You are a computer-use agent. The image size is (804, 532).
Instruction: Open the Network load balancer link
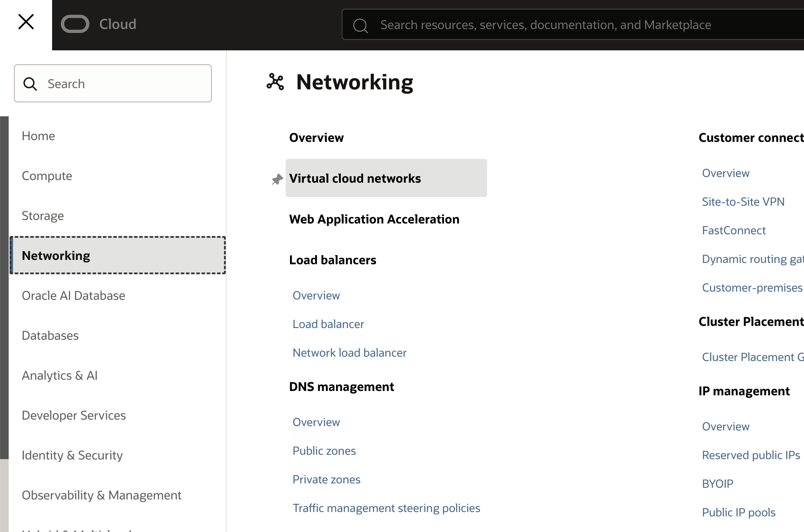point(349,353)
